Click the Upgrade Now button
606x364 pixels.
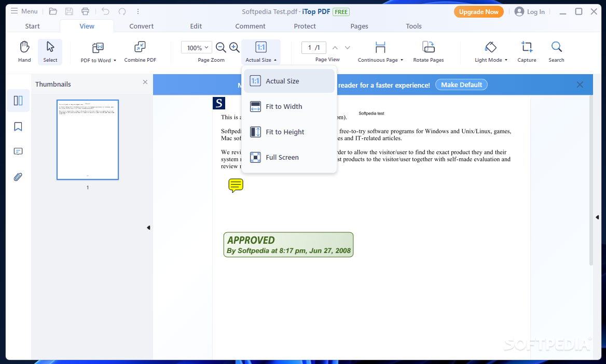click(x=478, y=11)
